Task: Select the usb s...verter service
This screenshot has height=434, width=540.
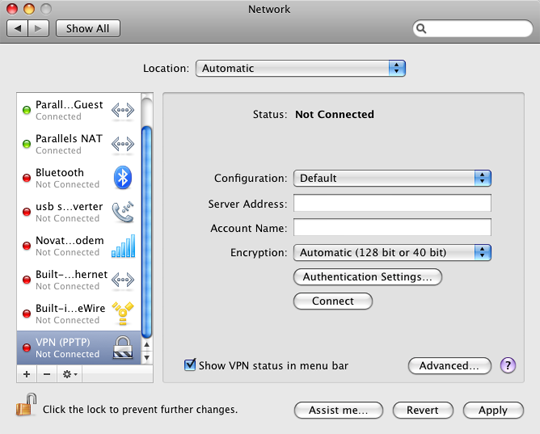Action: tap(79, 212)
